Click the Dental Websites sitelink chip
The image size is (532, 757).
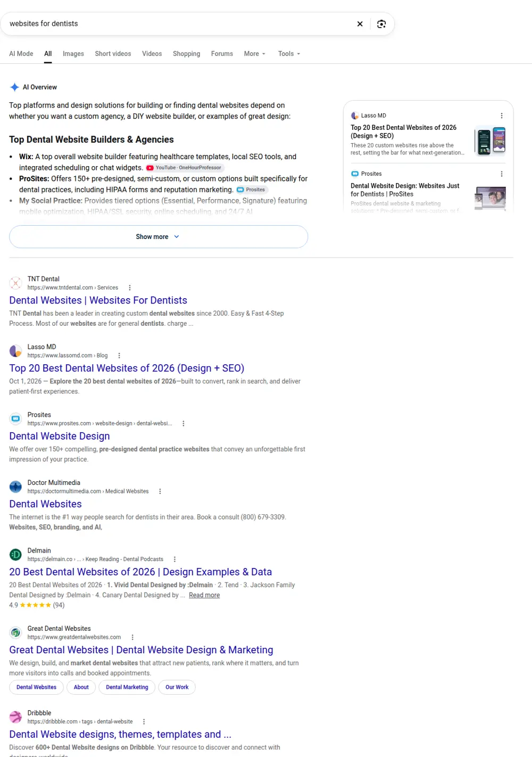coord(36,687)
